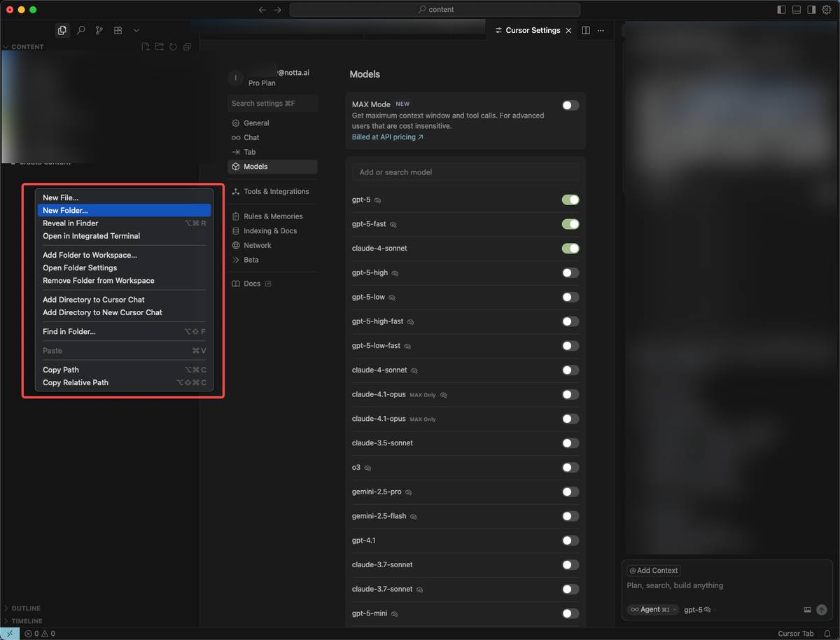The image size is (840, 640).
Task: Follow the Billed at API pricing link
Action: (x=387, y=137)
